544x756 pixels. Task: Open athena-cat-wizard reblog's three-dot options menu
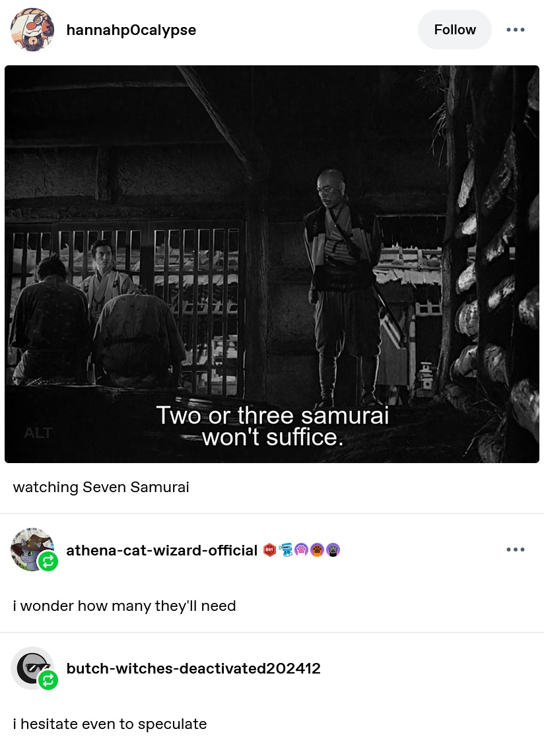[516, 550]
